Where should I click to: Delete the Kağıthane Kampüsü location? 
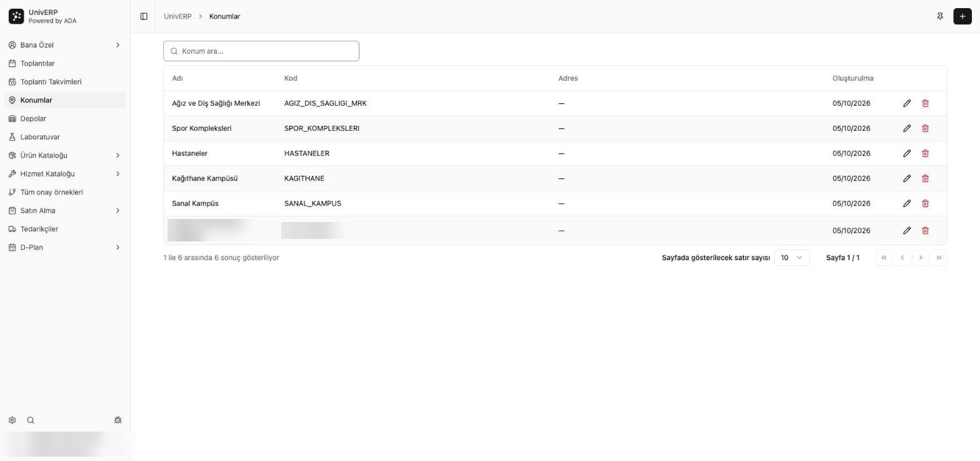926,178
